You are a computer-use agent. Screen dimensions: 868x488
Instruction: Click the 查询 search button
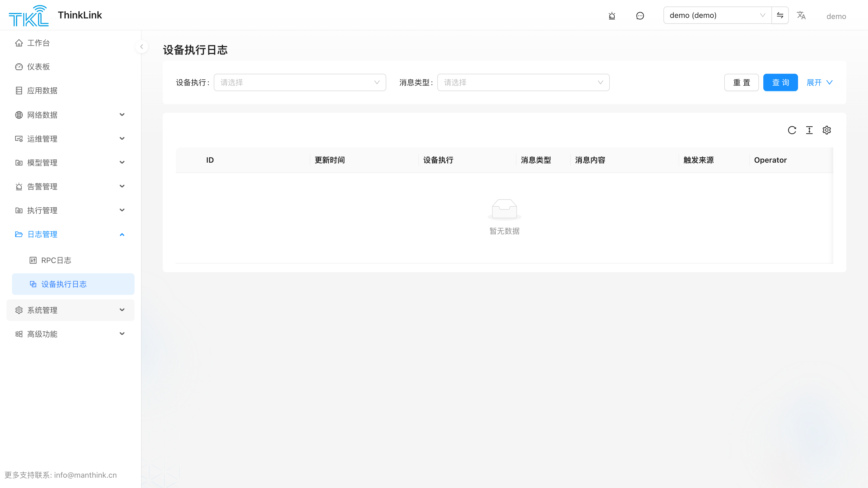[x=780, y=82]
